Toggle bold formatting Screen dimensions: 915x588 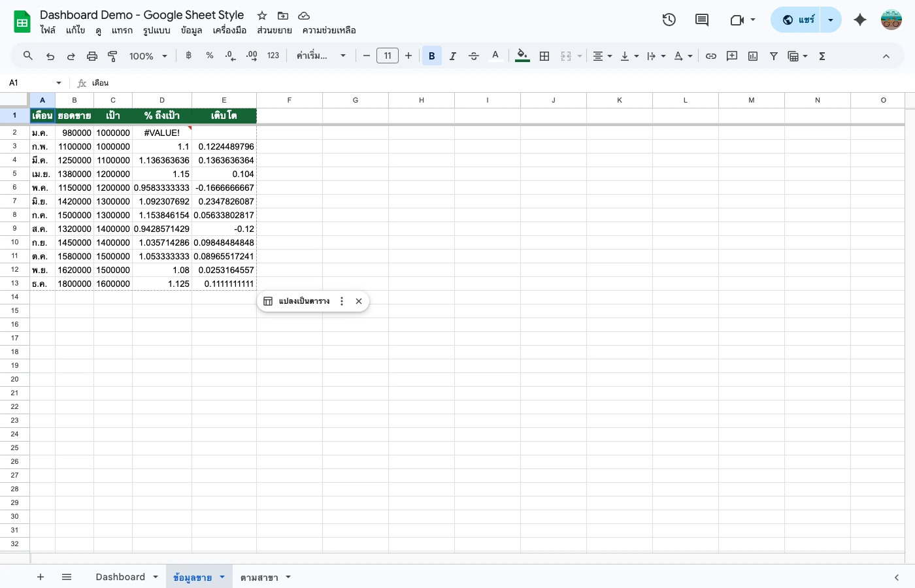[x=431, y=56]
